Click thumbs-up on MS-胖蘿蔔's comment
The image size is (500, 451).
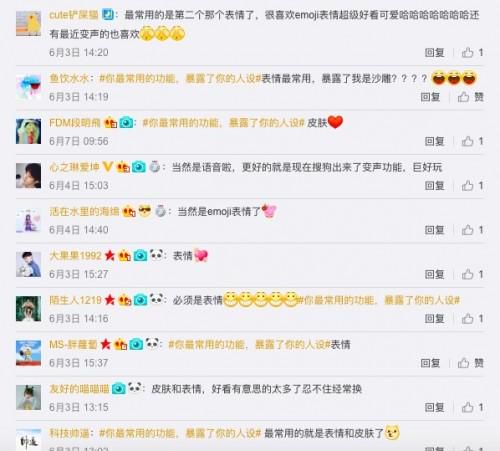point(464,363)
